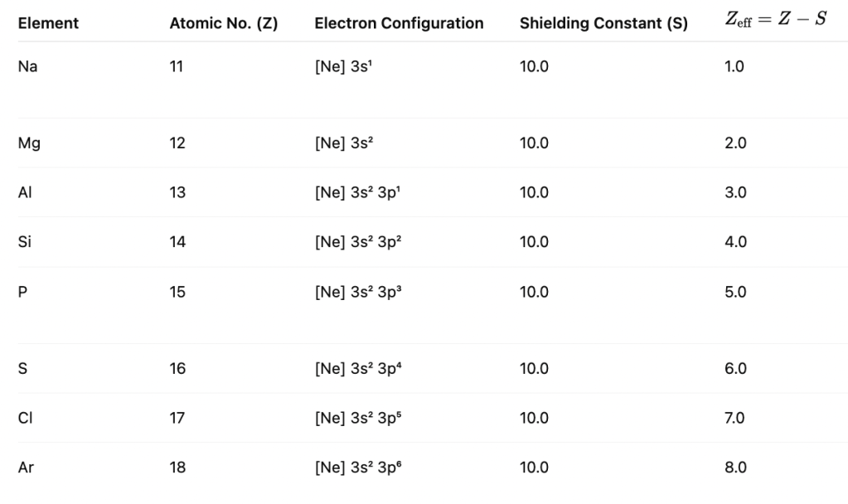Click the Si element cell
Viewport: 848px width, 504px height.
(25, 242)
